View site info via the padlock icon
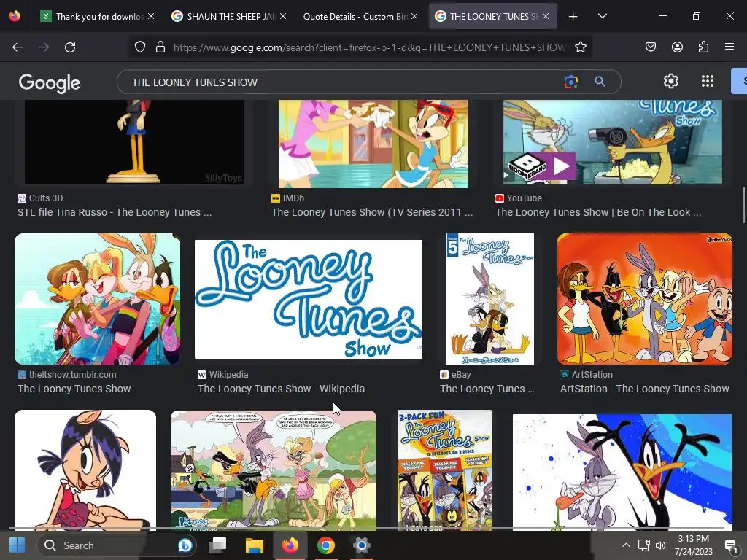This screenshot has height=560, width=747. click(x=160, y=47)
